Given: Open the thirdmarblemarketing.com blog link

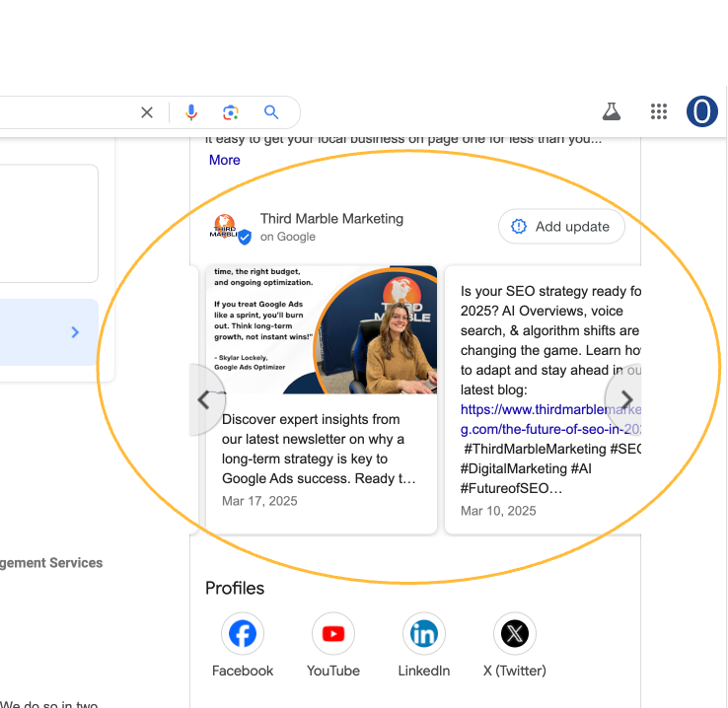Looking at the screenshot, I should click(550, 419).
